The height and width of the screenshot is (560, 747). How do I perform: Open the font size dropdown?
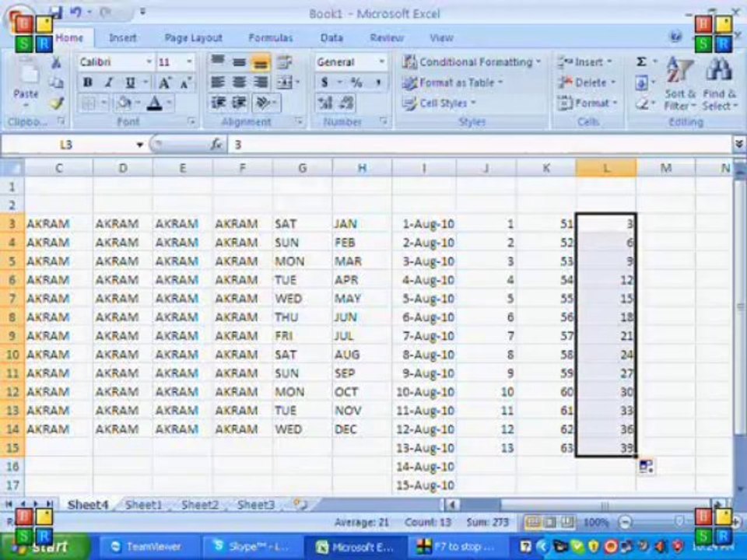coord(189,62)
